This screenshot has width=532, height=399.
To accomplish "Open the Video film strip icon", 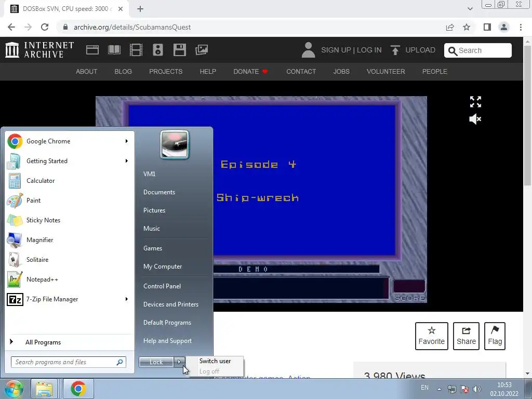I will click(136, 50).
